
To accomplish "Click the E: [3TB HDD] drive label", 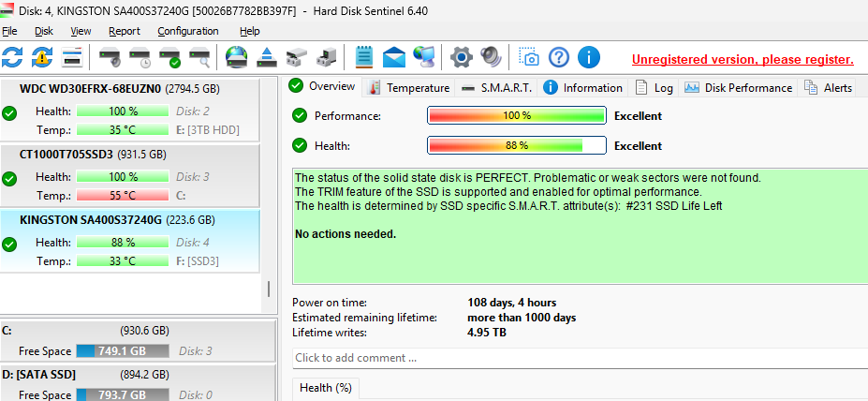I will pos(208,130).
